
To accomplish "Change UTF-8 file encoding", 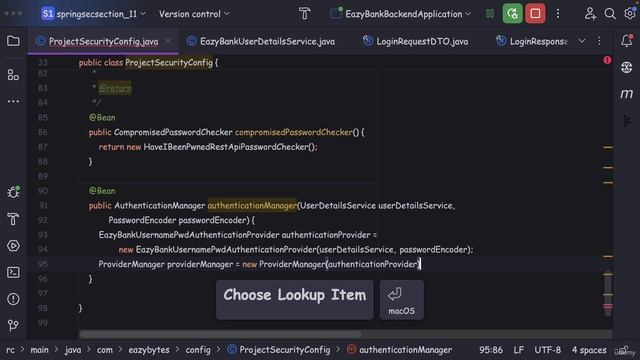I will [x=547, y=350].
